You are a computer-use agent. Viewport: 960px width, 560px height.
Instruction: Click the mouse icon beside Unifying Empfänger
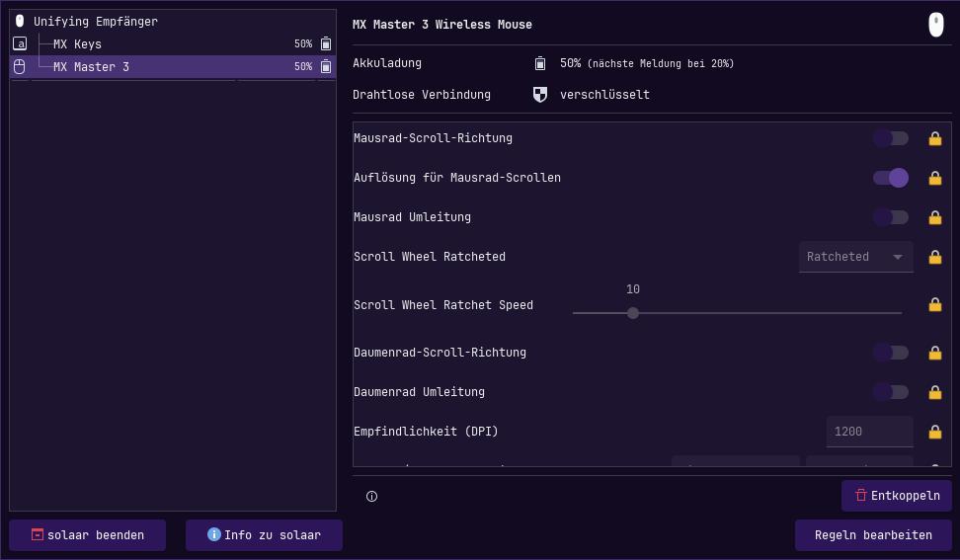coord(20,21)
